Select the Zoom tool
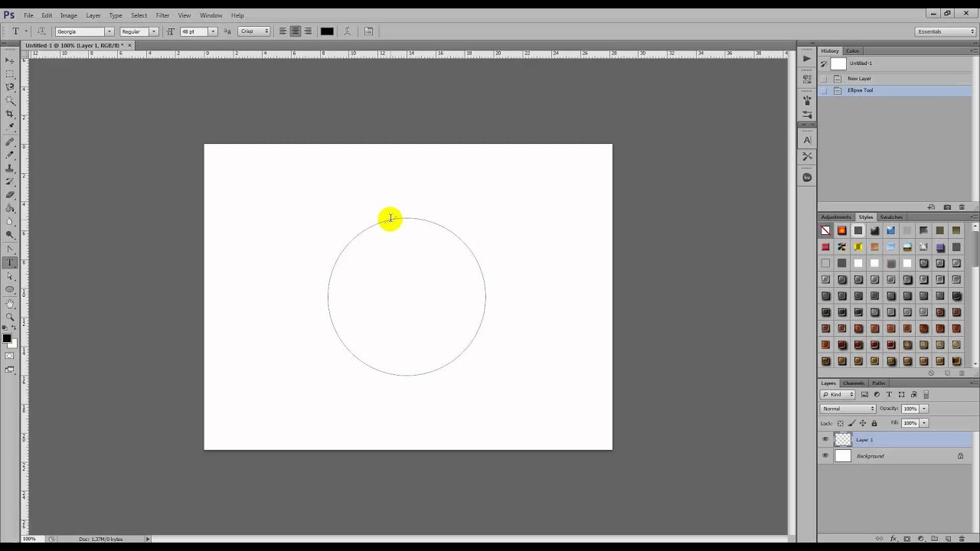The image size is (980, 551). [x=10, y=317]
